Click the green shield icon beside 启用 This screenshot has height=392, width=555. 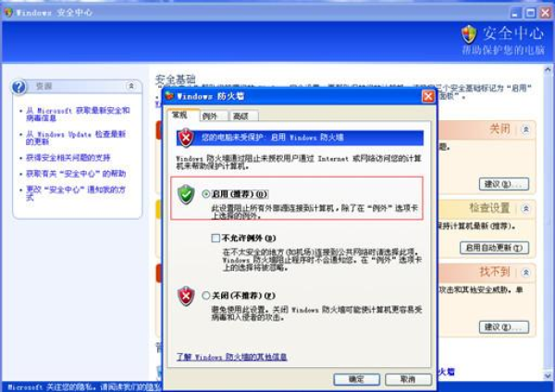coord(186,194)
